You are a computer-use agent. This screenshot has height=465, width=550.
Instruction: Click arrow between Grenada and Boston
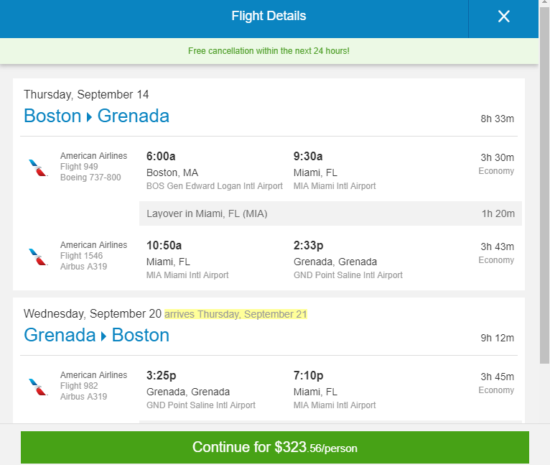click(x=103, y=336)
